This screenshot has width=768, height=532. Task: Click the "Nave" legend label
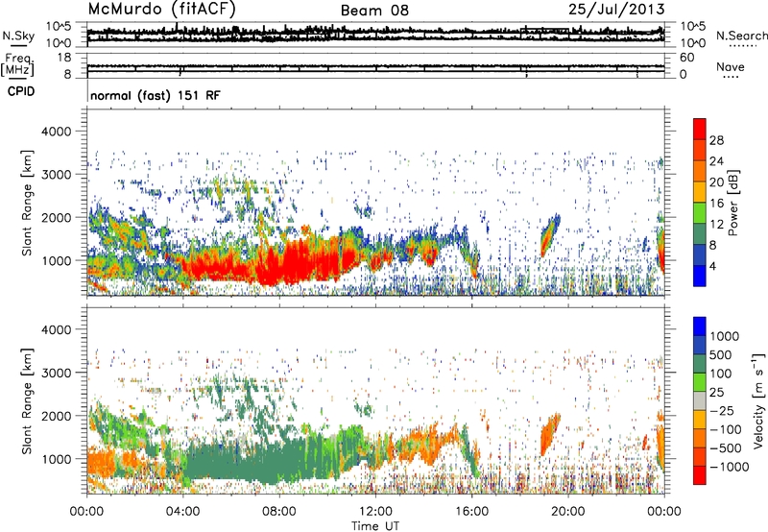[731, 67]
